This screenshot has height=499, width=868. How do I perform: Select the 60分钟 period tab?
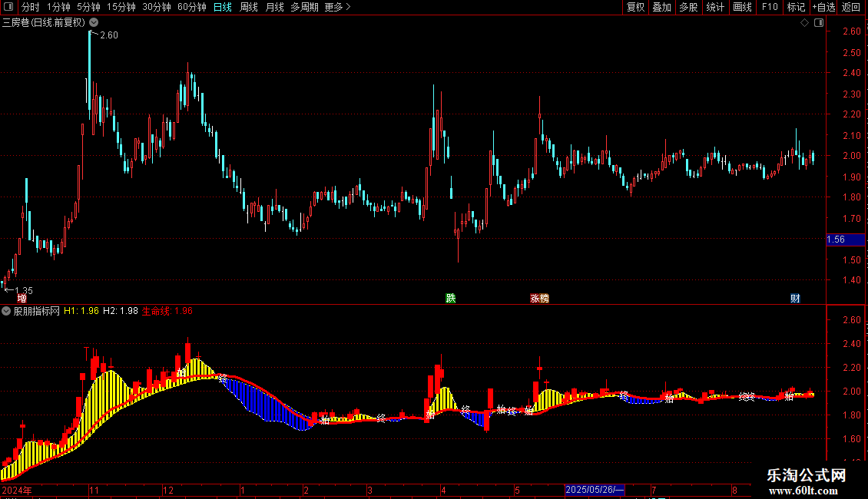pyautogui.click(x=191, y=7)
